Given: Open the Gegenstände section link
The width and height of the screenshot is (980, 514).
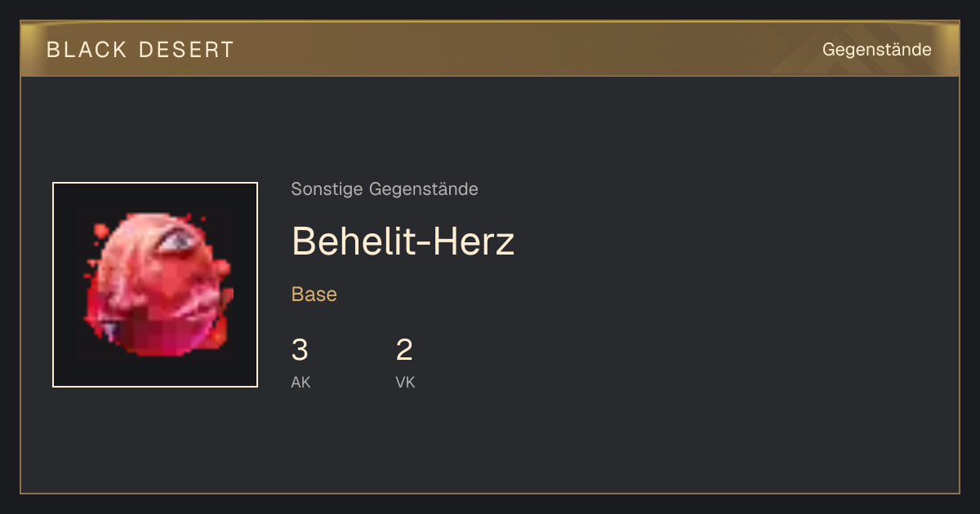Looking at the screenshot, I should click(876, 50).
